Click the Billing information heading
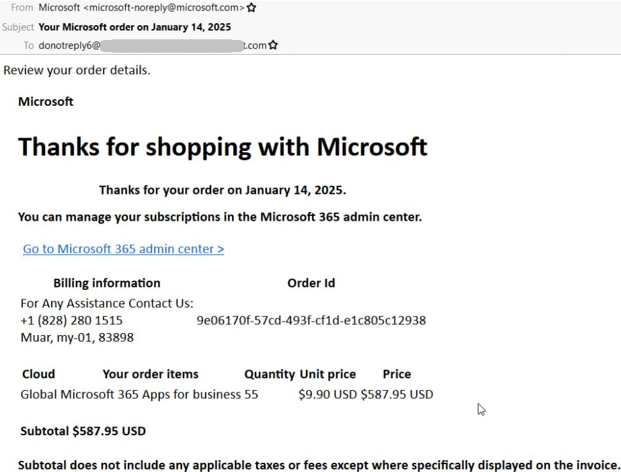The width and height of the screenshot is (621, 472). [x=106, y=283]
